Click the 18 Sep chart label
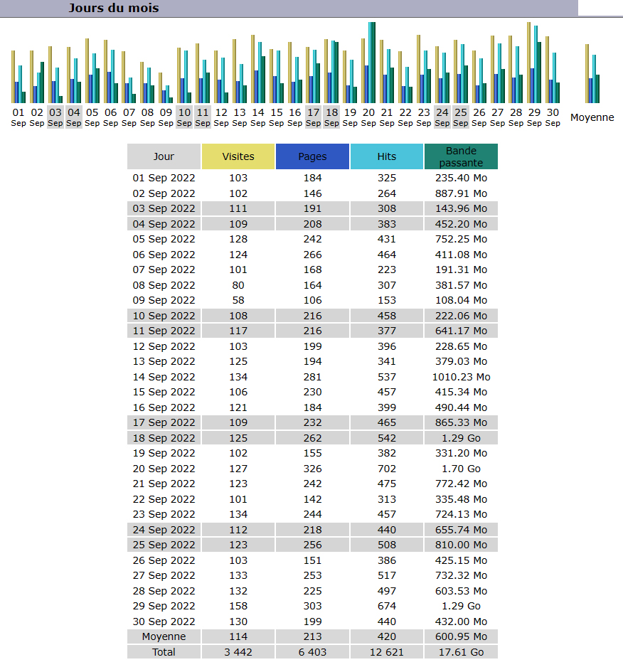Viewport: 623px width, 672px height. click(331, 117)
